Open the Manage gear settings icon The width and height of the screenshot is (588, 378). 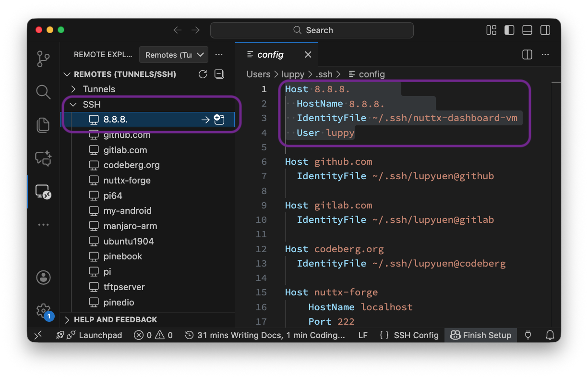(x=43, y=311)
